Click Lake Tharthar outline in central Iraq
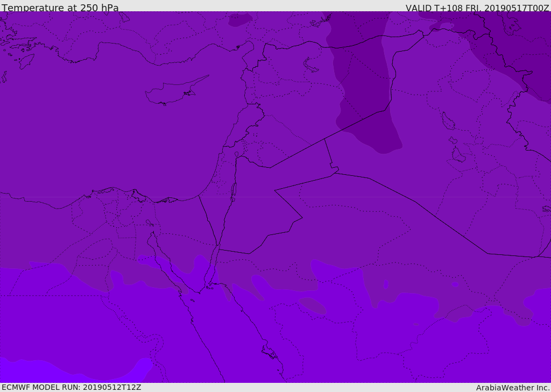 coord(448,121)
